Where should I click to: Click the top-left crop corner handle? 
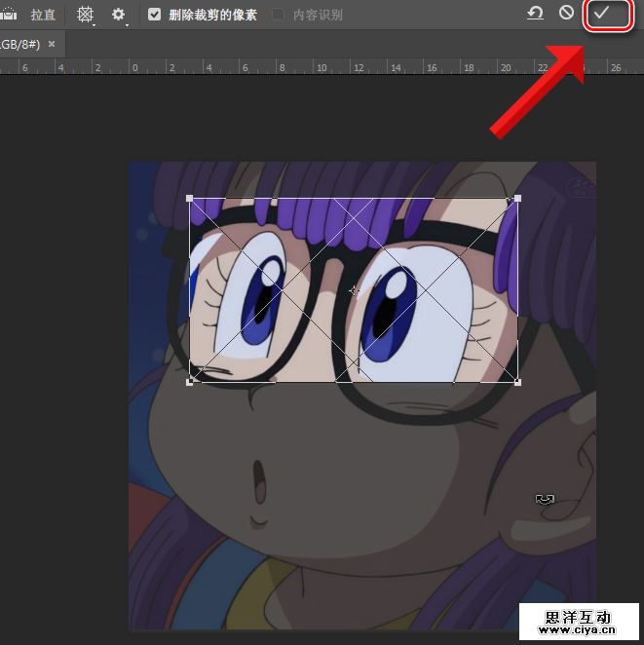point(190,199)
